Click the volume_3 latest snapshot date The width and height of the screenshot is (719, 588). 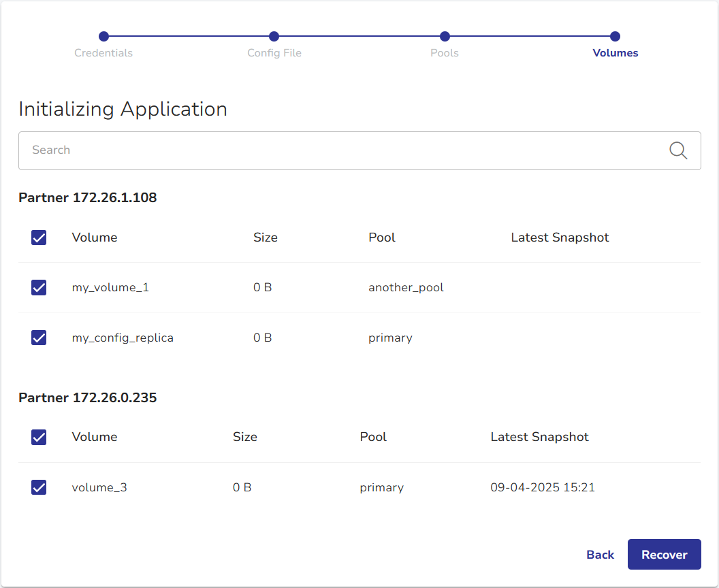pos(543,487)
